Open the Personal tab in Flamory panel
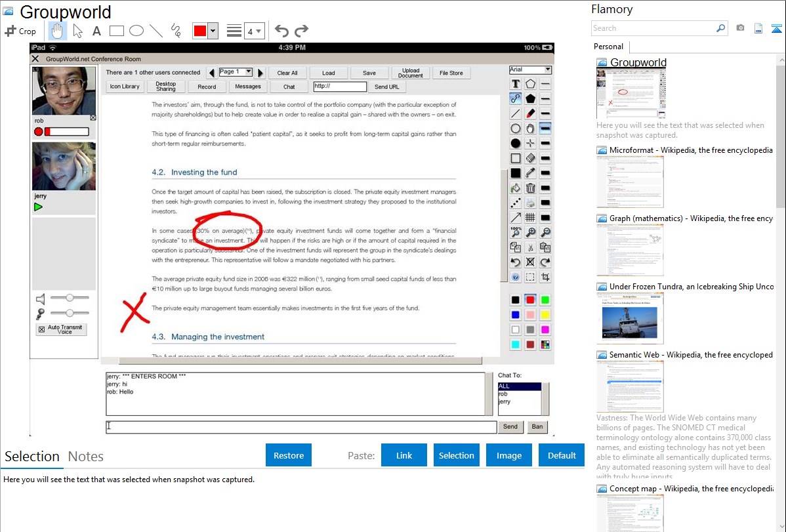 608,47
